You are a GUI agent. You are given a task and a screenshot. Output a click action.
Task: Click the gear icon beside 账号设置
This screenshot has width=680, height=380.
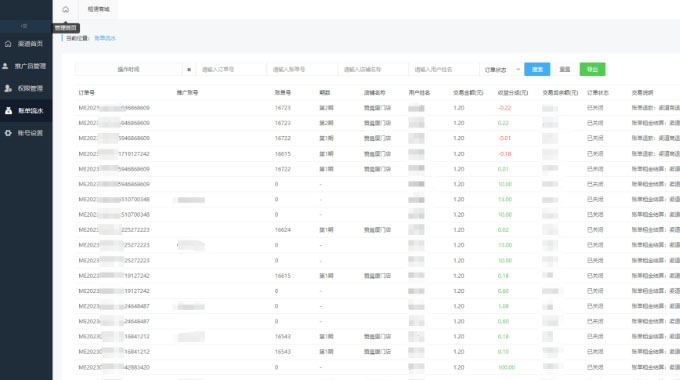coord(8,133)
